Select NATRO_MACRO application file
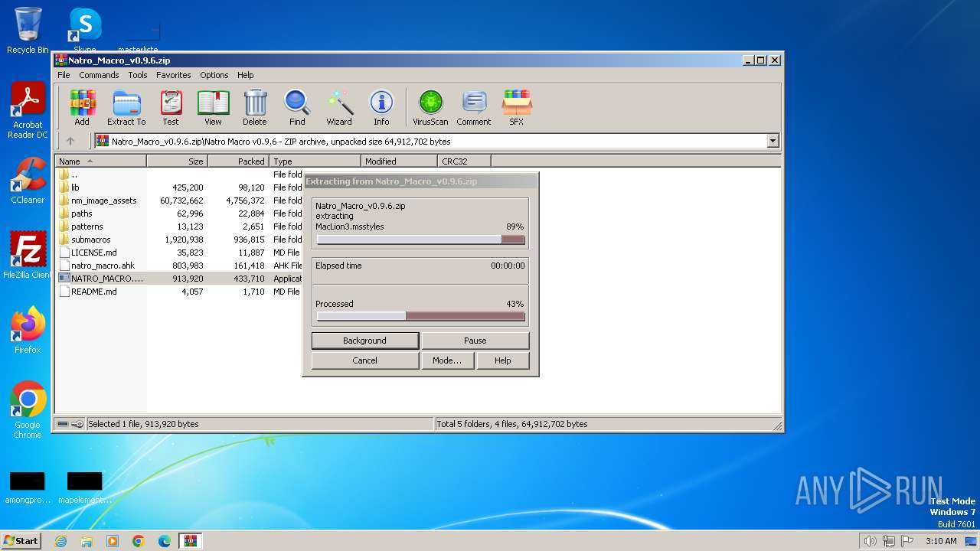Screen dimensions: 980x551 [x=180, y=279]
